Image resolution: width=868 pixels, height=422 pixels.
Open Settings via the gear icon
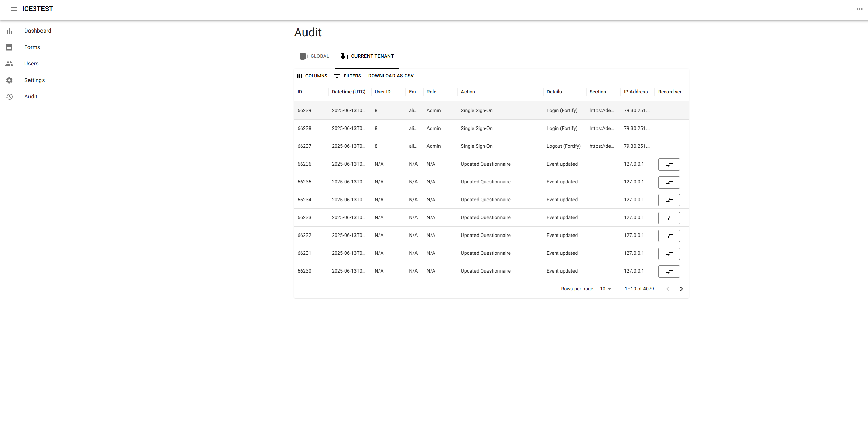click(9, 80)
